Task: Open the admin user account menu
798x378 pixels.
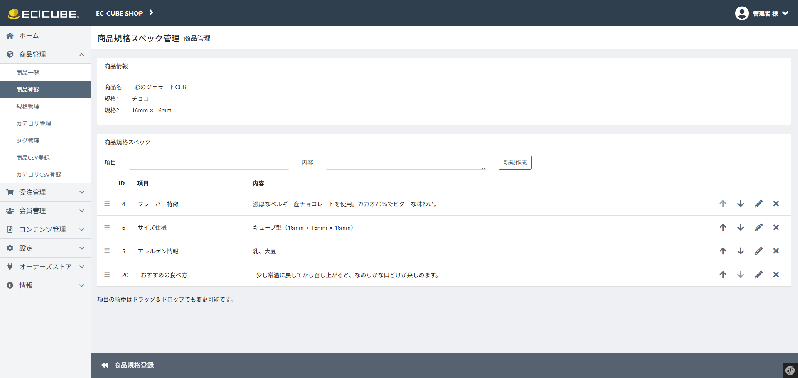Action: coord(761,13)
